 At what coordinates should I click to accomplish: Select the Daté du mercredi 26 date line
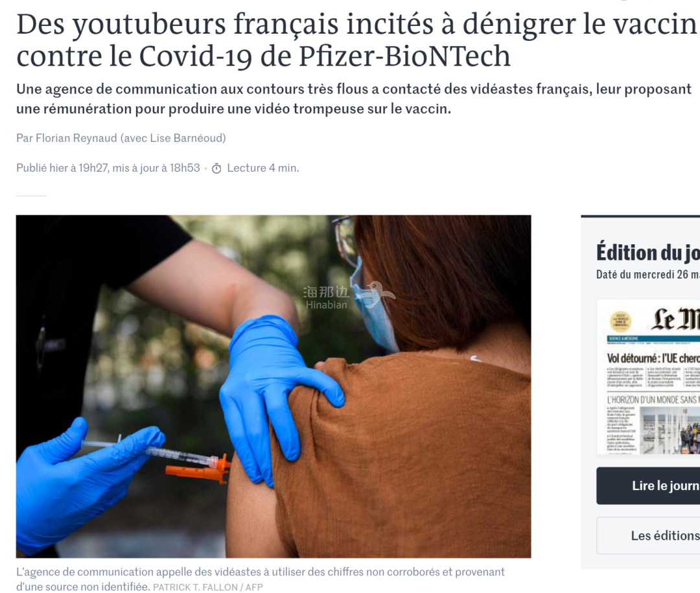[647, 274]
